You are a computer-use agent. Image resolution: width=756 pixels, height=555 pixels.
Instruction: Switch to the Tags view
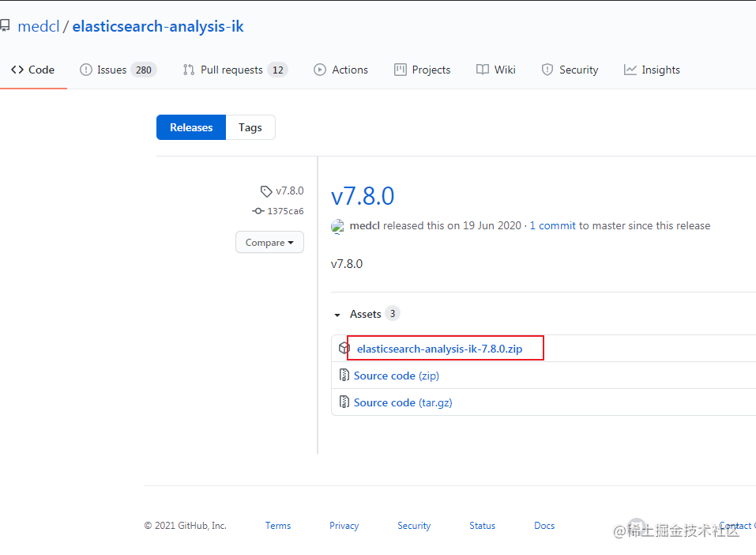pyautogui.click(x=250, y=127)
